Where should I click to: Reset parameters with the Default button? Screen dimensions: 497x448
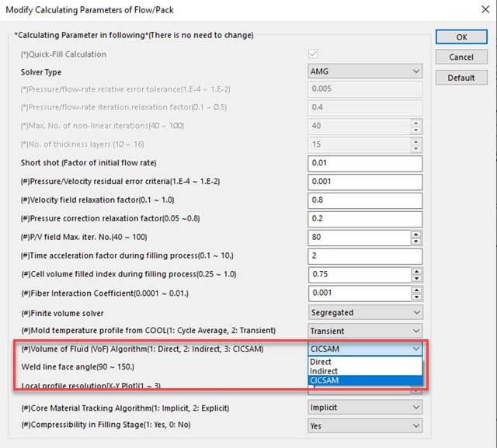click(x=461, y=78)
